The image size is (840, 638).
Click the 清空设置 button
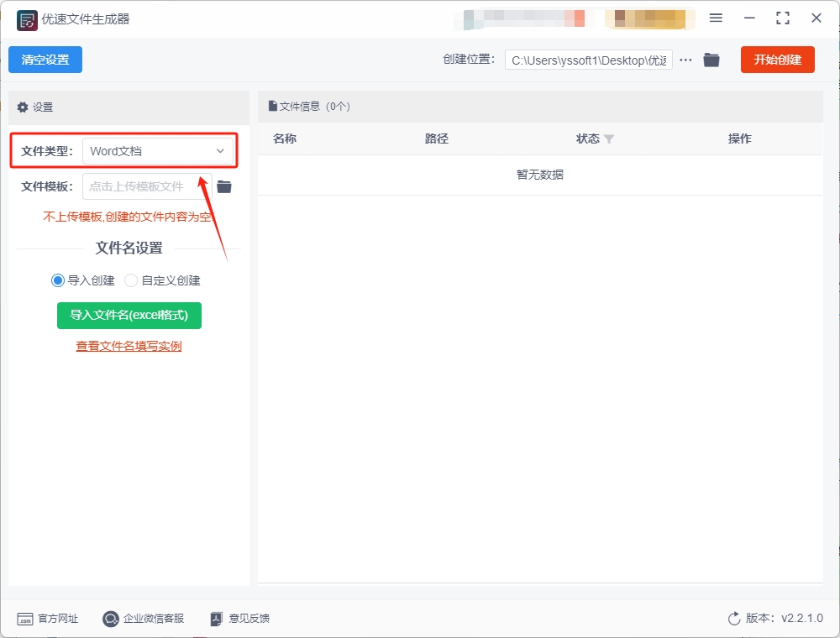coord(45,60)
